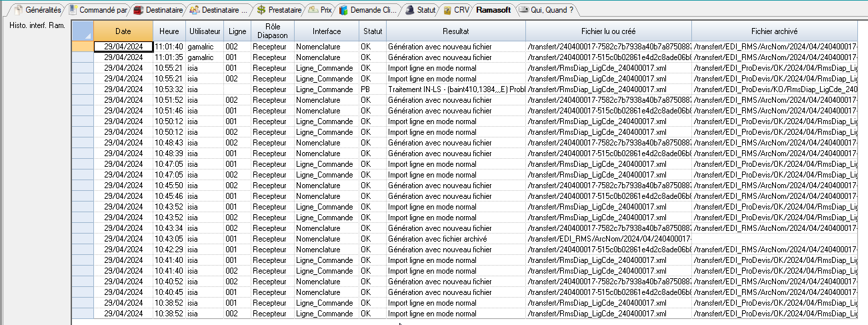Click the Heure column header
The image size is (868, 325).
point(169,31)
